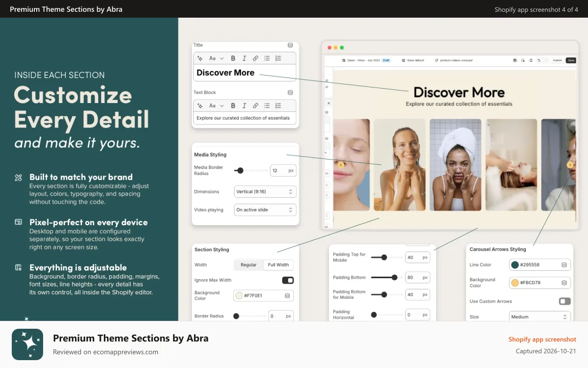Adjust the Padding Bottom slider
This screenshot has height=368, width=588.
coord(386,277)
